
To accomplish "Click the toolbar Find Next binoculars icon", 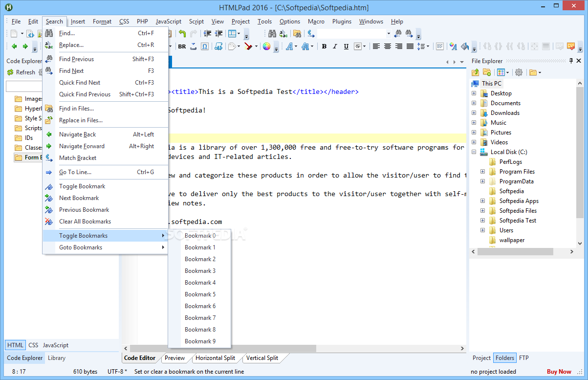I will pyautogui.click(x=409, y=34).
